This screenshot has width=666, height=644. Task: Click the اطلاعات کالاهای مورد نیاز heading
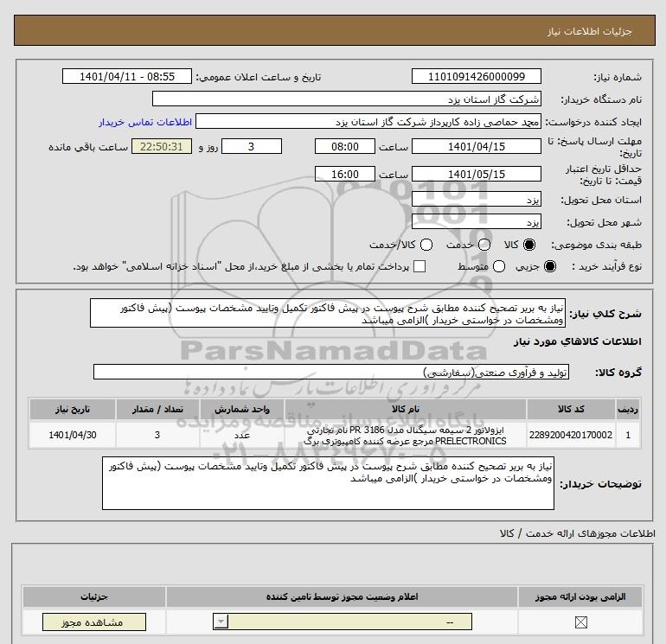tap(577, 341)
